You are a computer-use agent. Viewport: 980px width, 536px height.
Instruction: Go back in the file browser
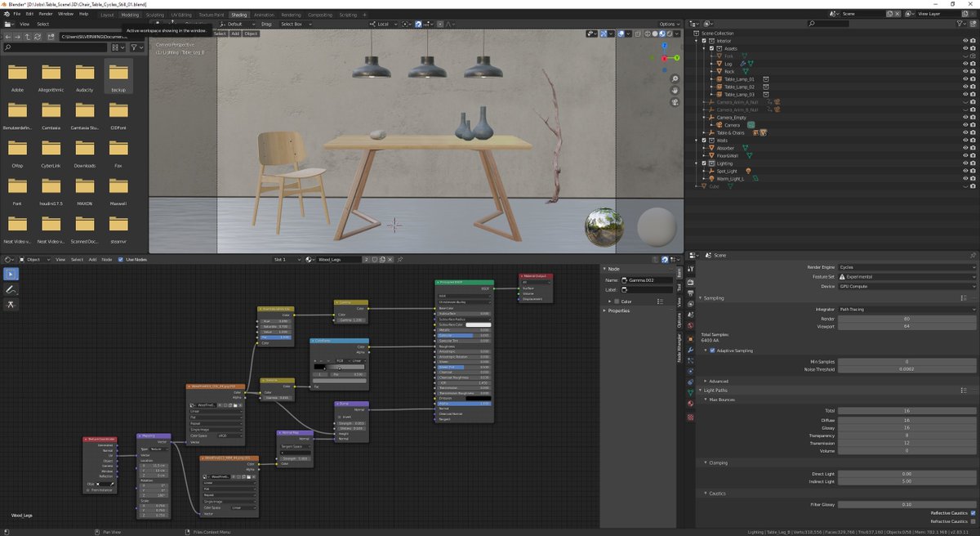pos(7,36)
